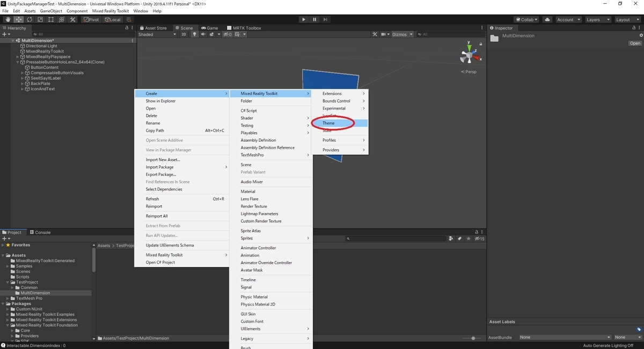Toggle scene audio speaker icon
This screenshot has height=349, width=644.
click(x=203, y=34)
